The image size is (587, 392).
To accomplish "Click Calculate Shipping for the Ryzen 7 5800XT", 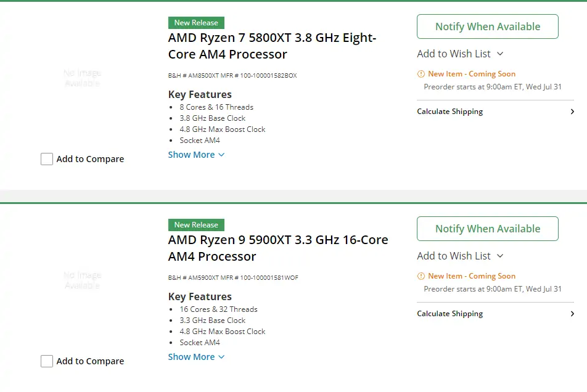I will [x=495, y=112].
